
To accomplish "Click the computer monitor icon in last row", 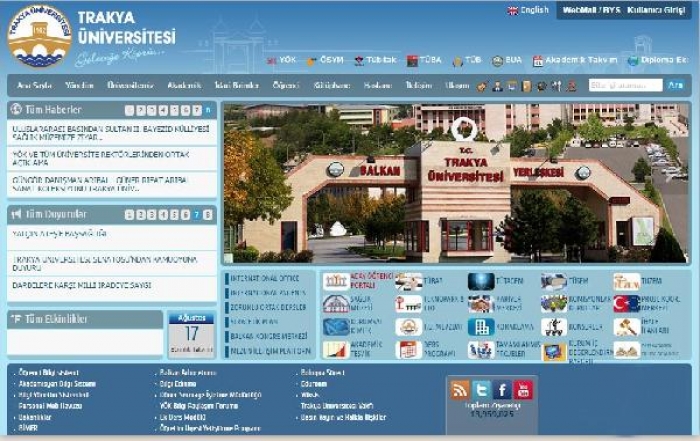I will [x=554, y=352].
